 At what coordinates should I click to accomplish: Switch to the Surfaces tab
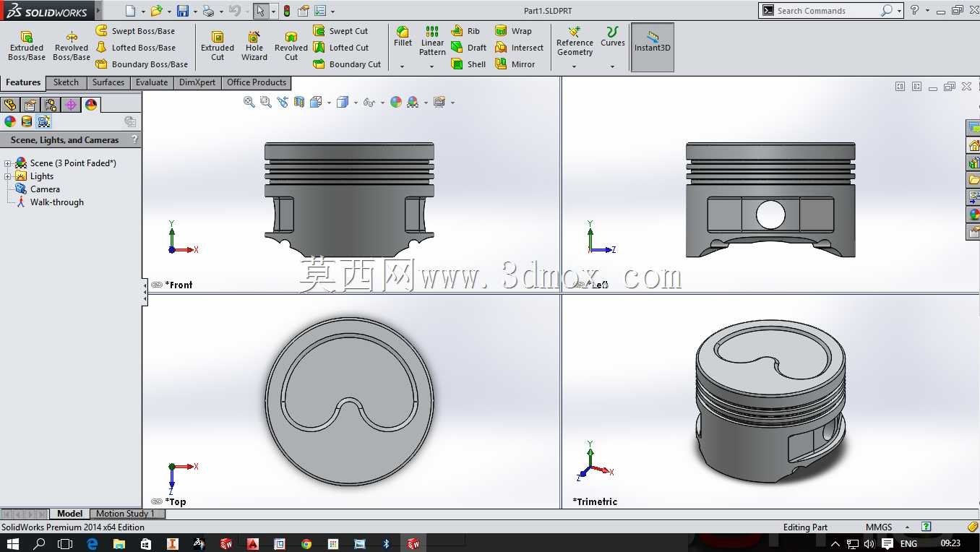[108, 82]
